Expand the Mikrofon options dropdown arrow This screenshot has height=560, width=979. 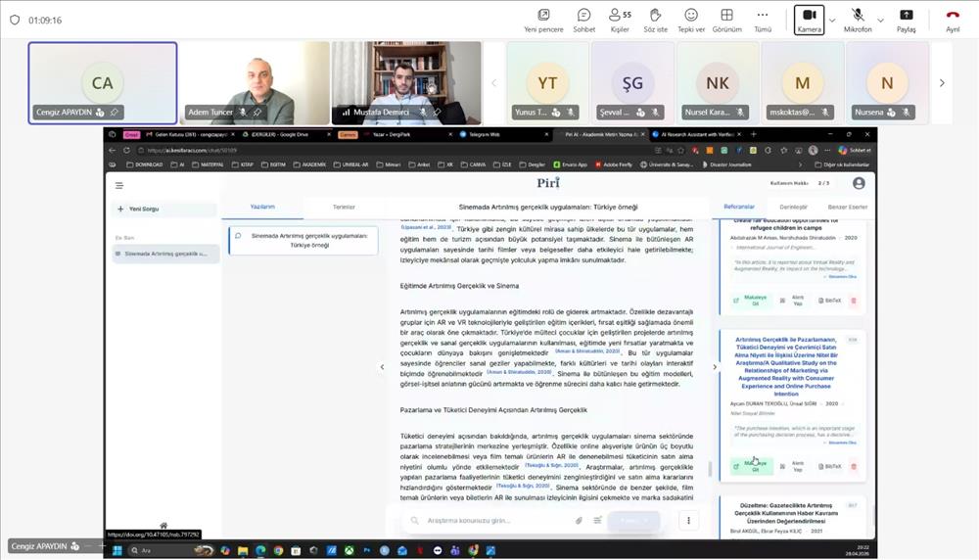(x=880, y=20)
